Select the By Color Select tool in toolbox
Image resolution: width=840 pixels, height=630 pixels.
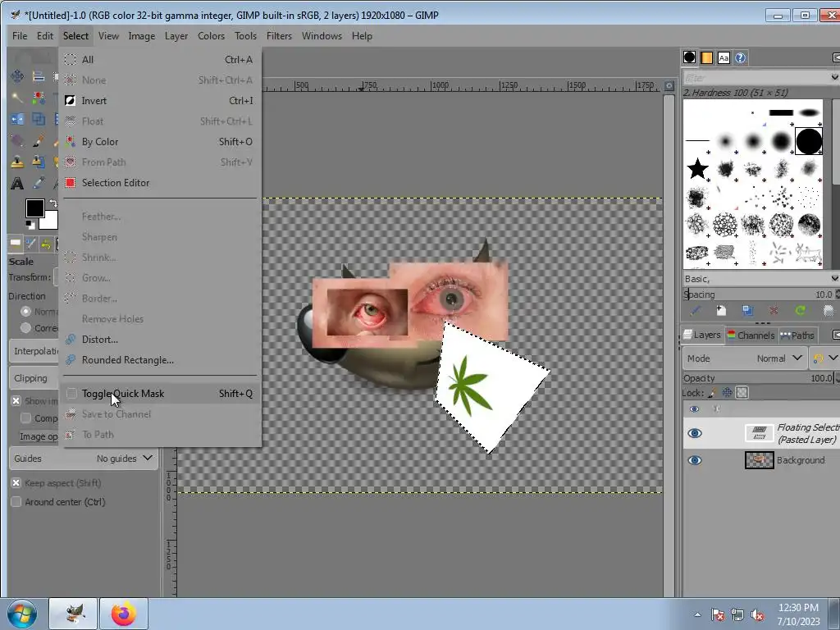(38, 98)
